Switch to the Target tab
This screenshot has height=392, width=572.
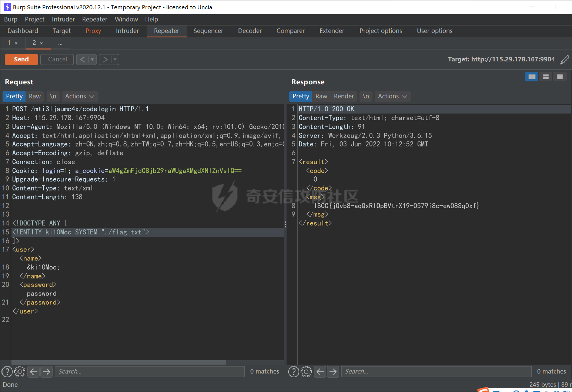point(61,31)
